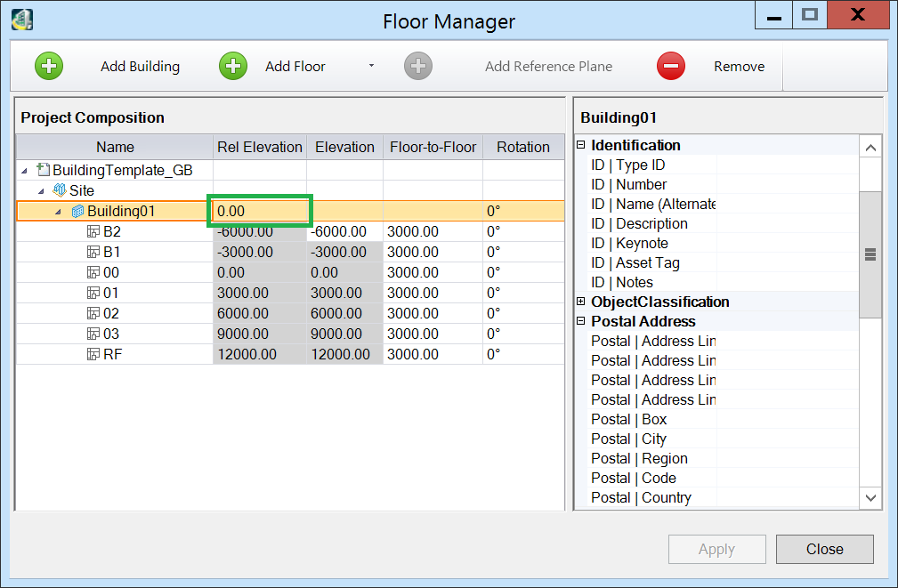The height and width of the screenshot is (588, 898).
Task: Click the BuildingTemplate_GB project file icon
Action: (x=43, y=170)
